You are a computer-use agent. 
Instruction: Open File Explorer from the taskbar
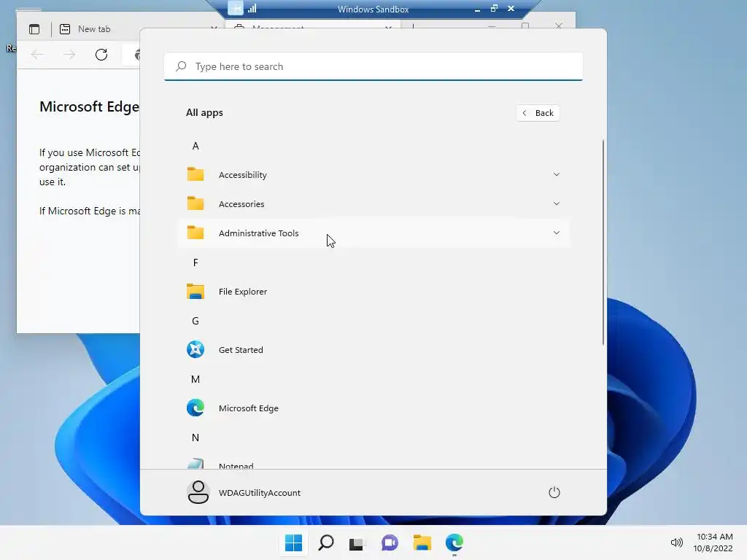(x=422, y=542)
